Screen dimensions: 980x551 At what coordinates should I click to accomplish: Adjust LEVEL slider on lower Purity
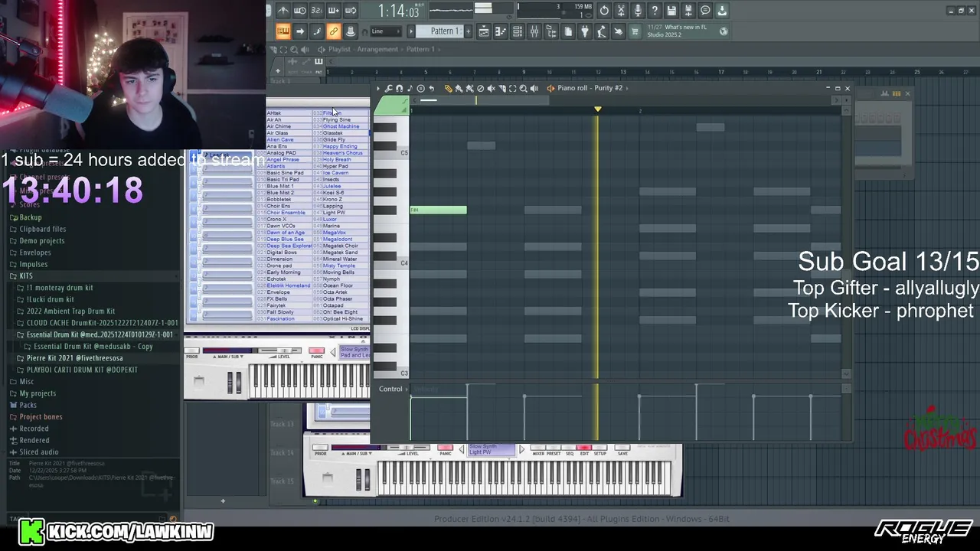tap(408, 448)
